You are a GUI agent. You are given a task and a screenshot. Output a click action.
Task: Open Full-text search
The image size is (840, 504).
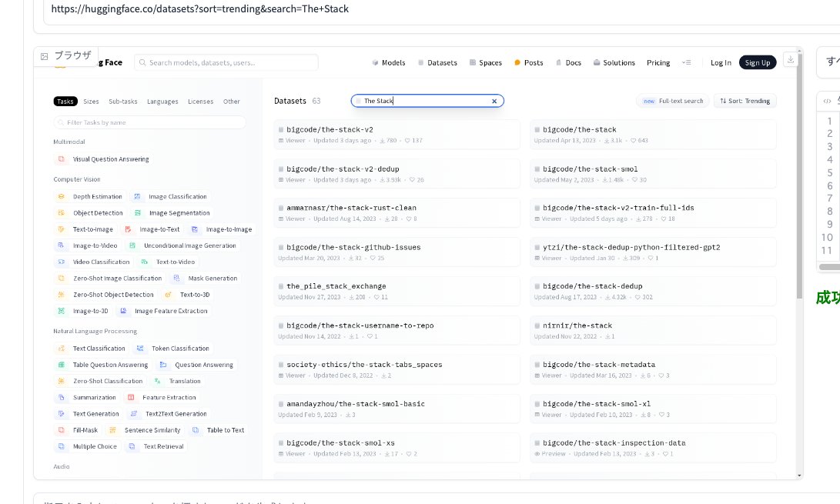click(x=673, y=101)
